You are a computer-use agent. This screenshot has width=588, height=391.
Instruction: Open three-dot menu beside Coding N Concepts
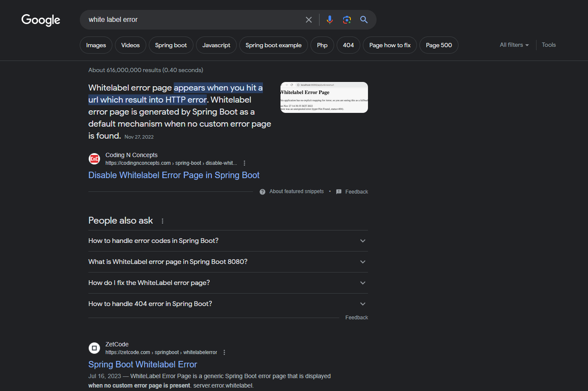click(x=244, y=163)
